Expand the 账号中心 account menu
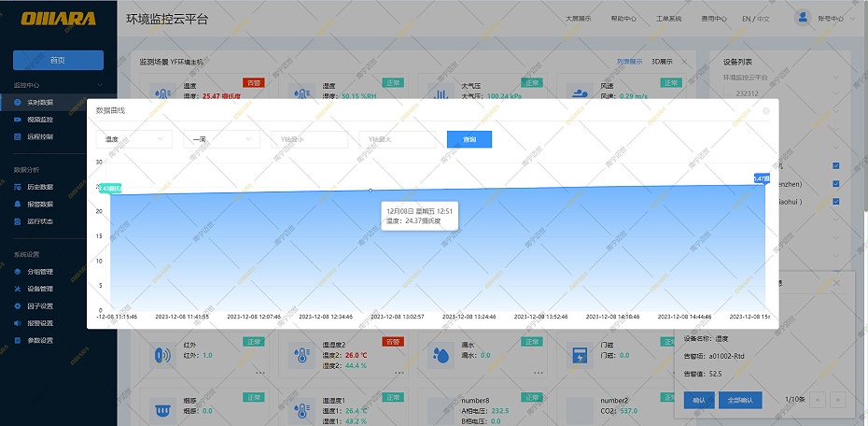Viewport: 868px width, 426px height. 830,19
